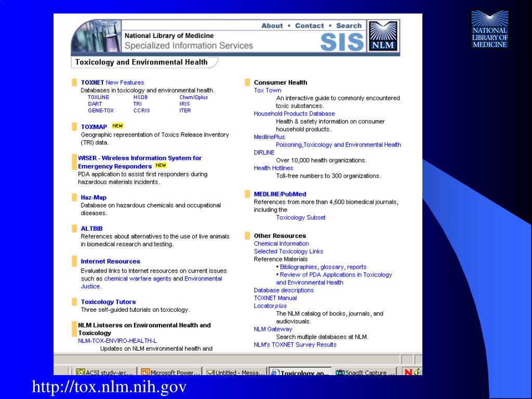Click the NEW badge next to TOXMAP
532x399 pixels.
(x=117, y=126)
